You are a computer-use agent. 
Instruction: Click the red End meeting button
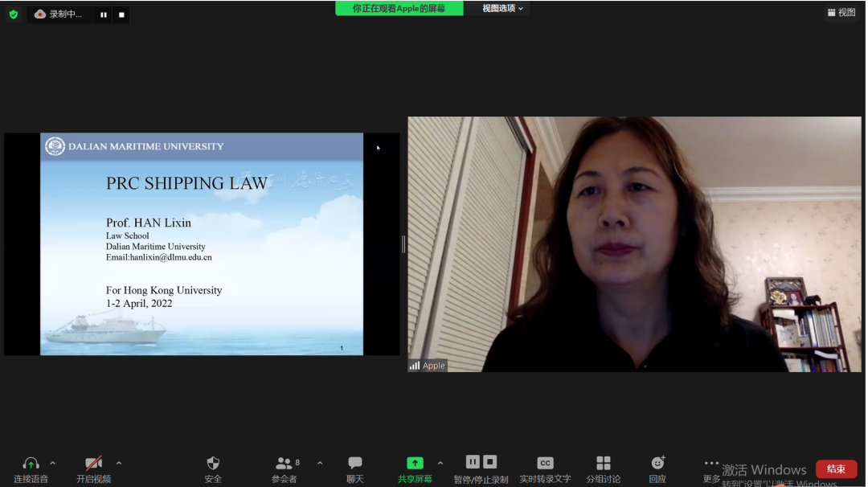[x=836, y=469]
